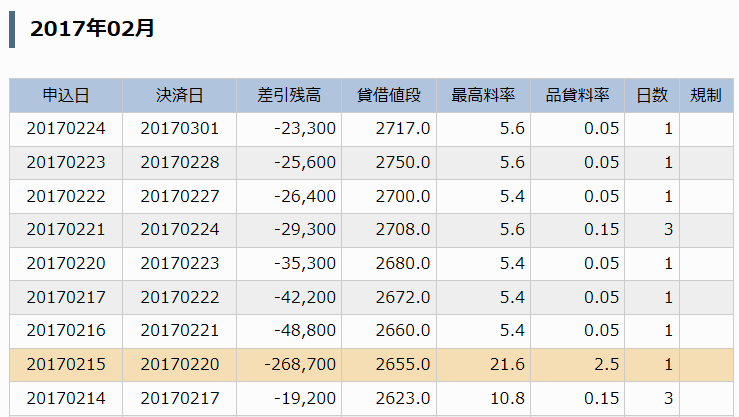Click the balance cell -35,300

[305, 263]
